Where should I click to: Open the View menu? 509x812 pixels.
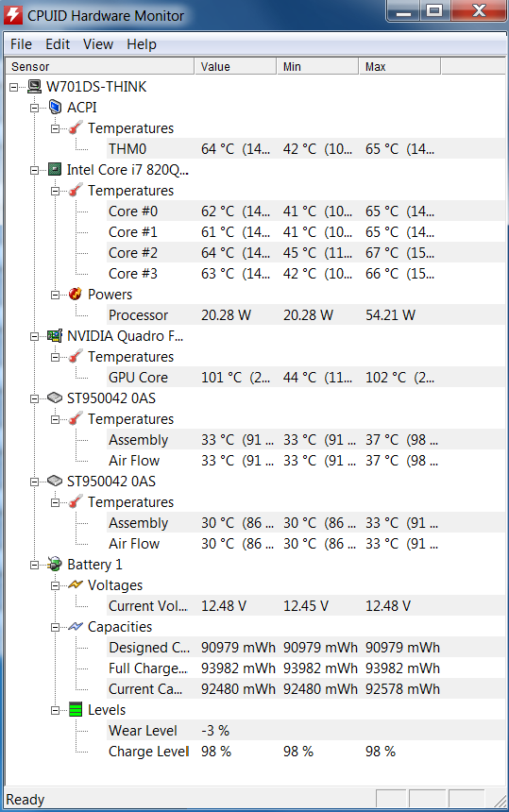click(98, 44)
